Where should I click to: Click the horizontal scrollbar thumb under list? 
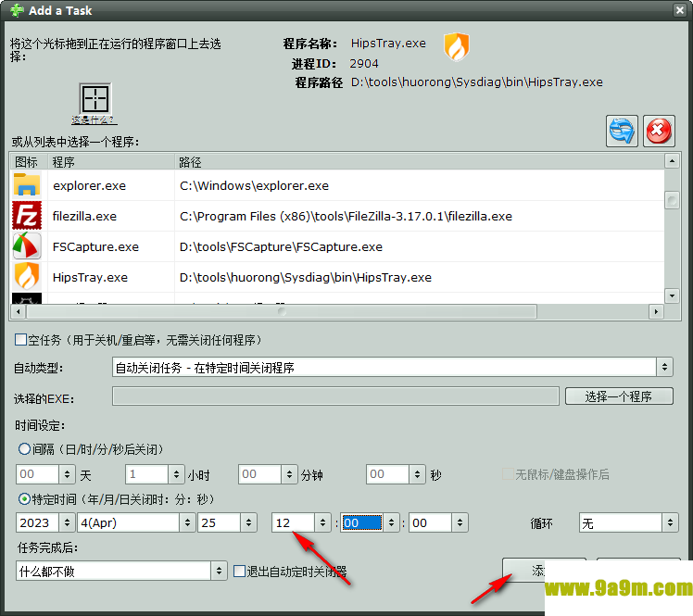[x=282, y=311]
